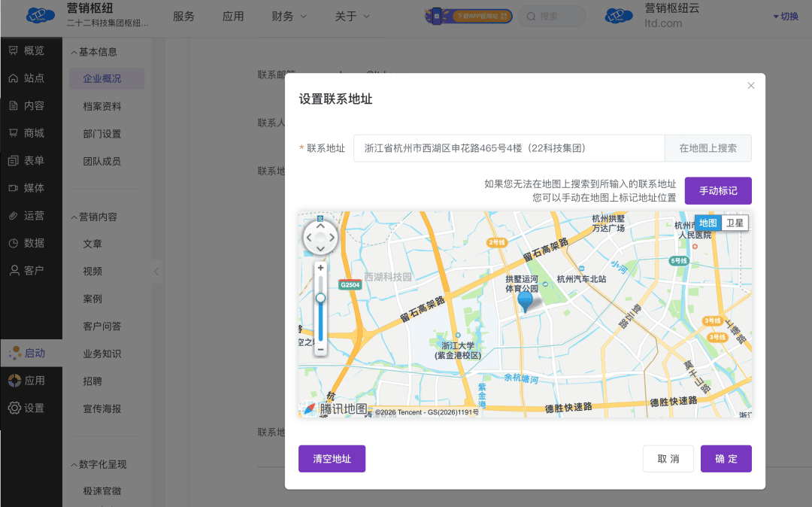Click the LTD cloud logo at top left
Viewport: 812px width, 507px height.
click(x=40, y=16)
